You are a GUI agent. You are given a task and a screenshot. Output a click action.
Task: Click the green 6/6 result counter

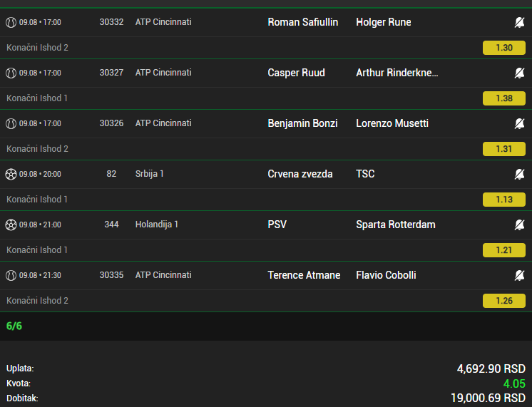(x=14, y=326)
